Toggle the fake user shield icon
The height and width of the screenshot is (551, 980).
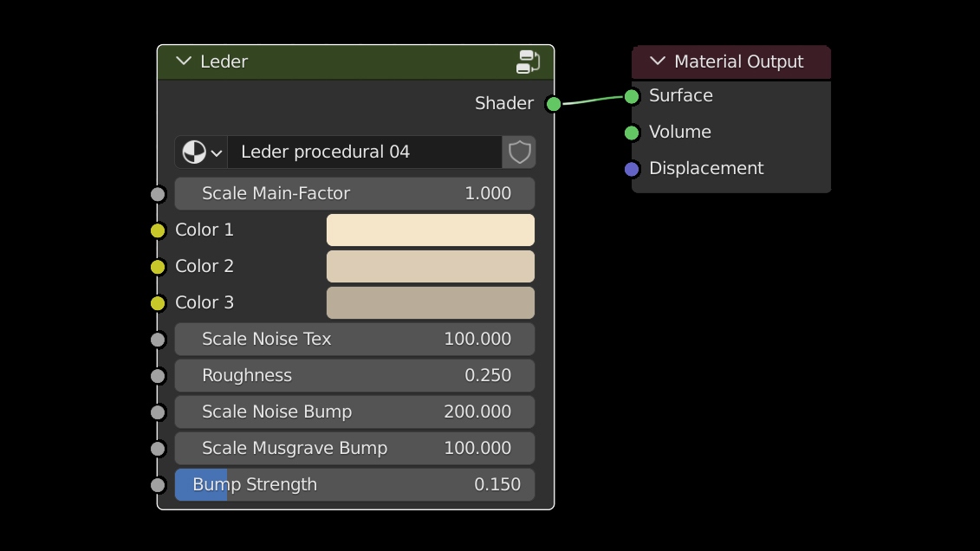pos(519,152)
